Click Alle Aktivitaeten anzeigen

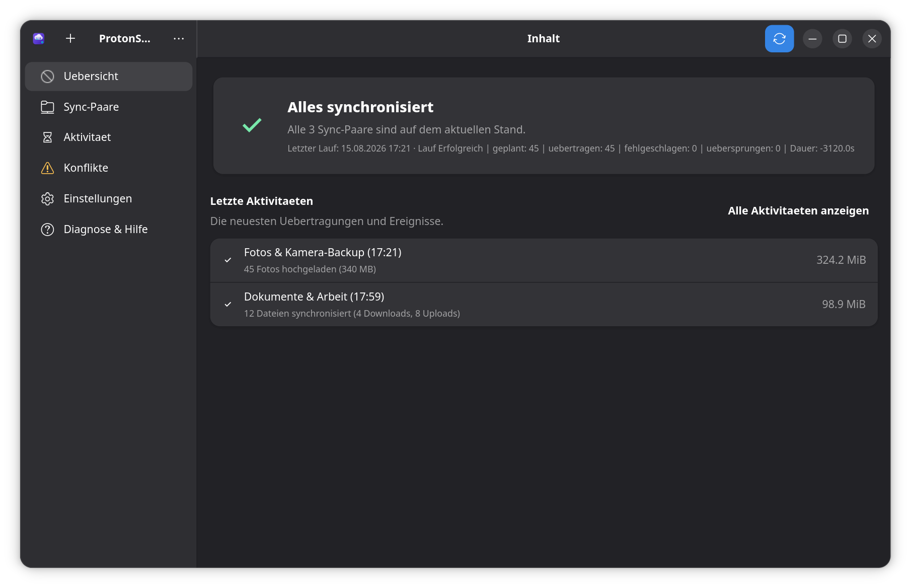(798, 211)
